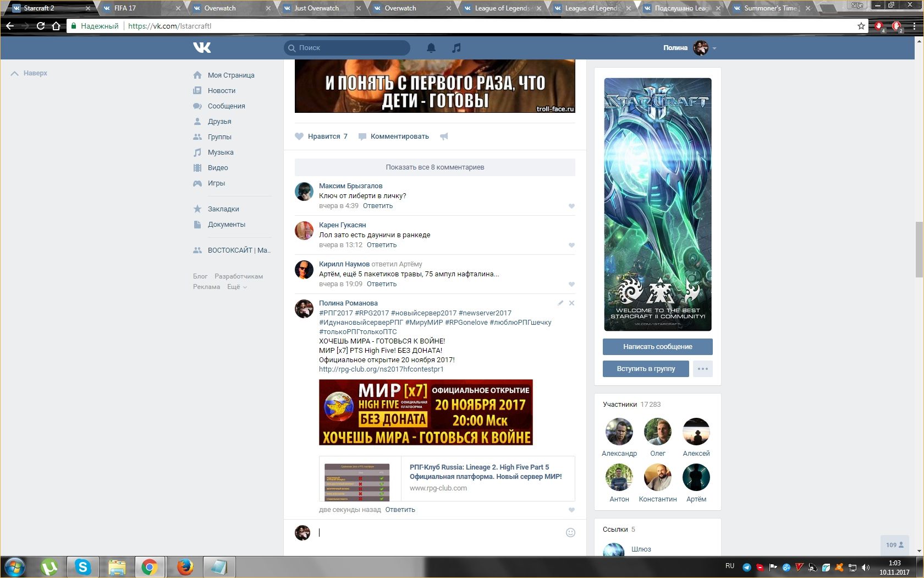Viewport: 924px width, 578px height.
Task: Switch to the FIFA 17 browser tab
Action: tap(141, 8)
